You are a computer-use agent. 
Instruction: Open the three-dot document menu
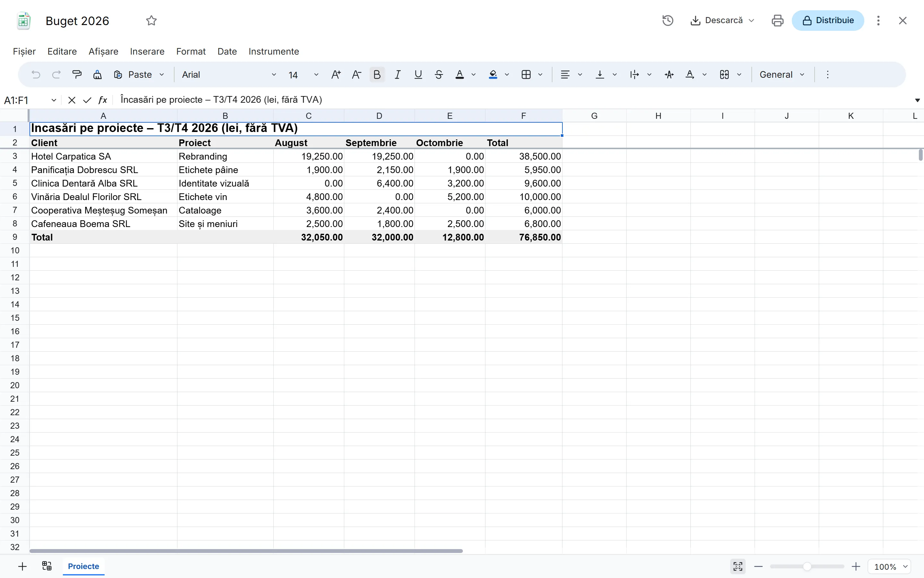[878, 20]
